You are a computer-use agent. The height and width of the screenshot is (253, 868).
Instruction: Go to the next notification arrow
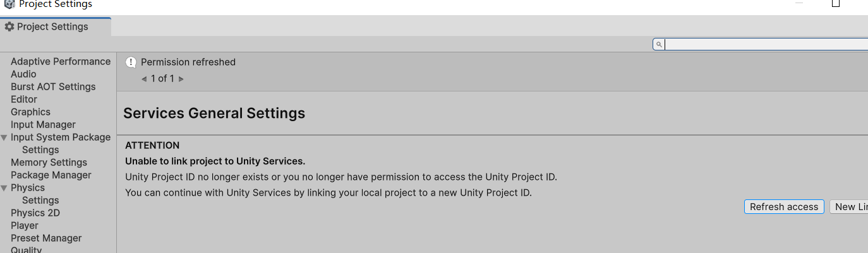coord(181,79)
